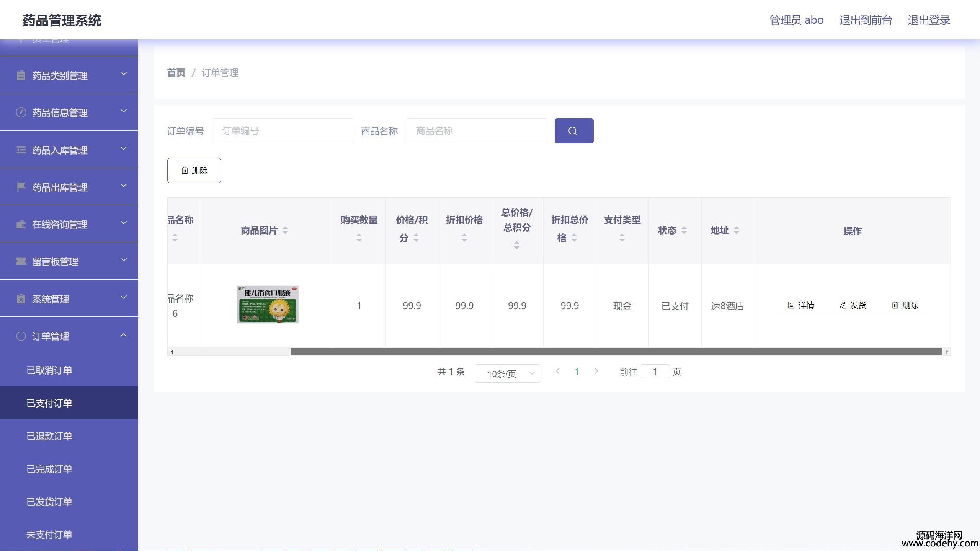Click the search magnifier button
Viewport: 980px width, 551px height.
(574, 131)
